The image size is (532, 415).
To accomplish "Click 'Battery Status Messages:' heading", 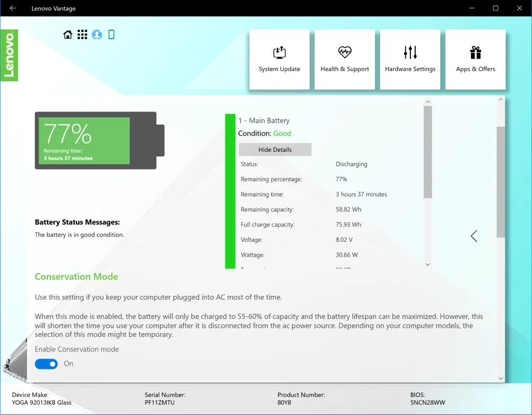I will [77, 222].
